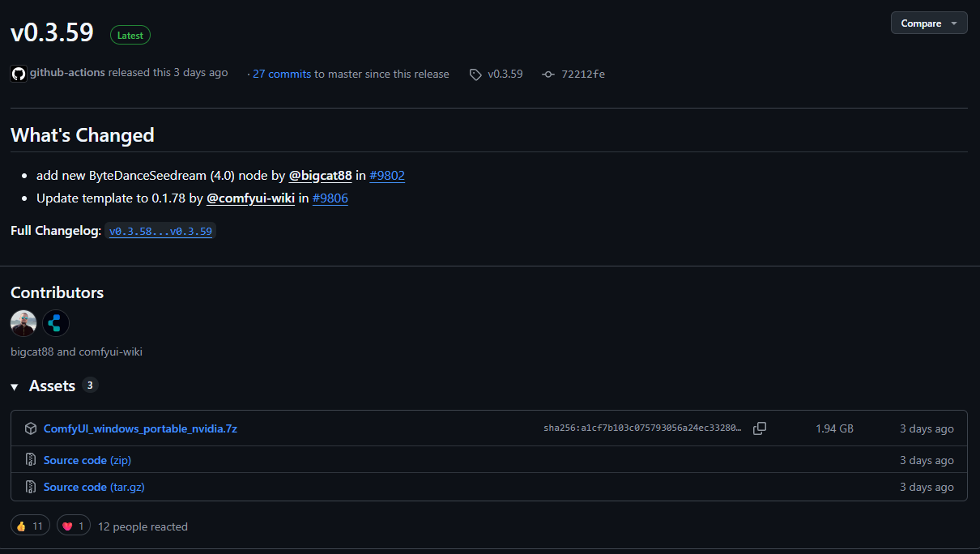Click the github-actions avatar icon
This screenshot has width=980, height=554.
pos(19,74)
